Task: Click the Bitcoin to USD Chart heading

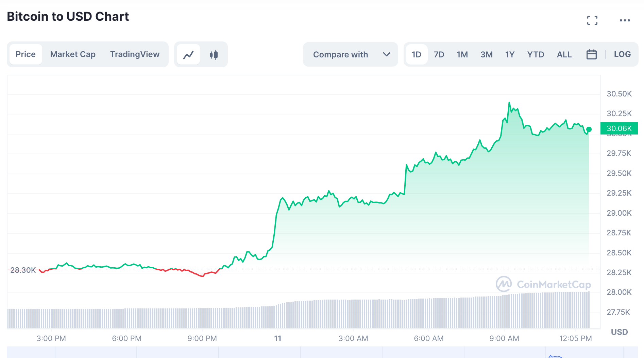Action: pos(68,16)
